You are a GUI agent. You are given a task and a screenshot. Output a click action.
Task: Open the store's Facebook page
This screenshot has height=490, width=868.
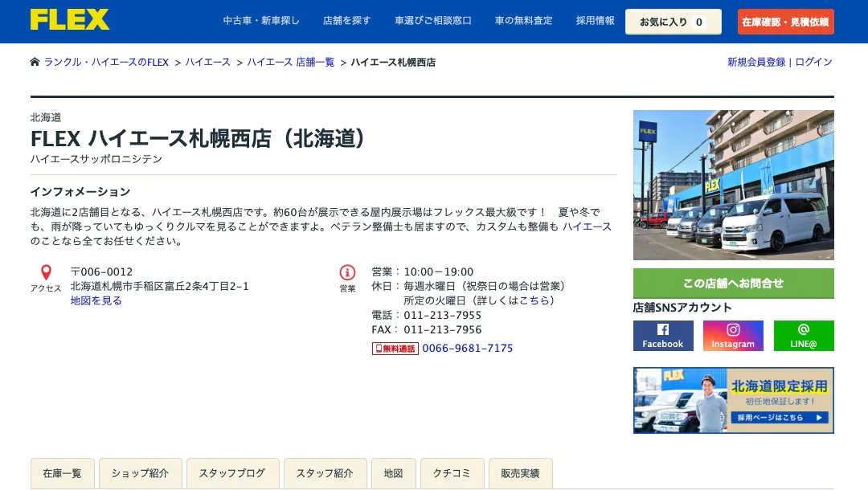pos(663,336)
